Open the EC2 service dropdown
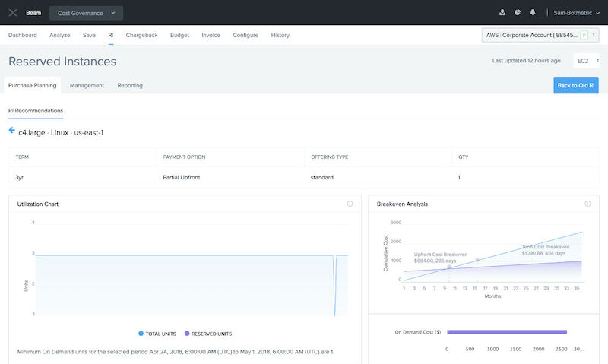 [x=587, y=61]
